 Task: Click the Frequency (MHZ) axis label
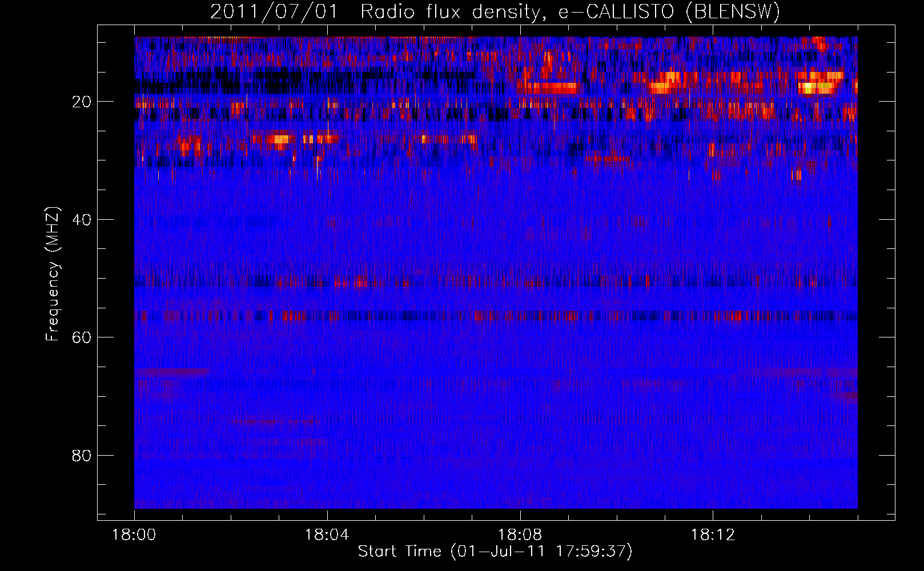(53, 274)
